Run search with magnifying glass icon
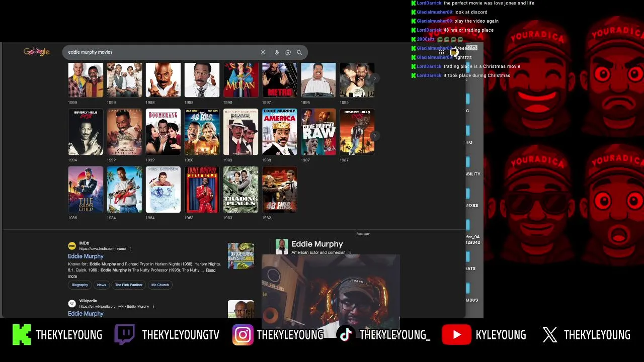 299,52
